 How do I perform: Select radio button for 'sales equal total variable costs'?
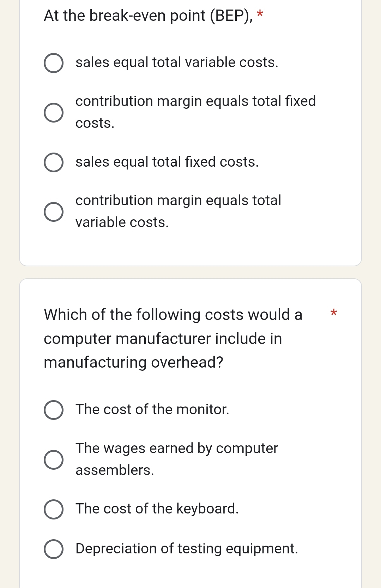point(54,63)
